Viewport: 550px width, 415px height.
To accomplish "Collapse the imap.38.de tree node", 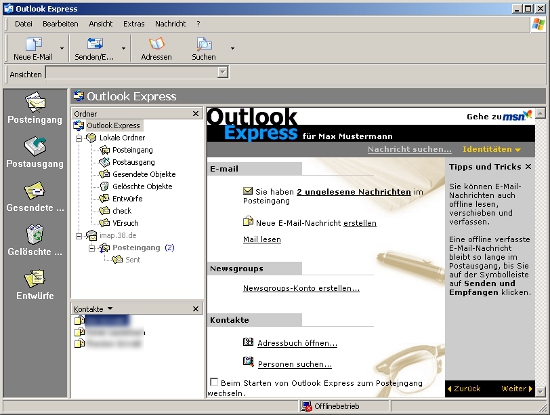I will pyautogui.click(x=79, y=236).
